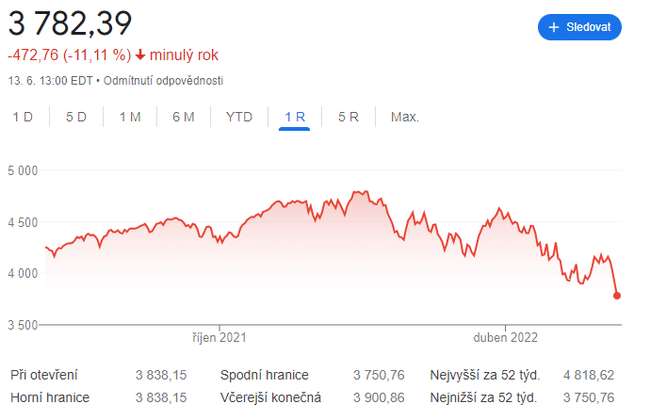Switch chart to YTD view
650x418 pixels.
pos(239,117)
